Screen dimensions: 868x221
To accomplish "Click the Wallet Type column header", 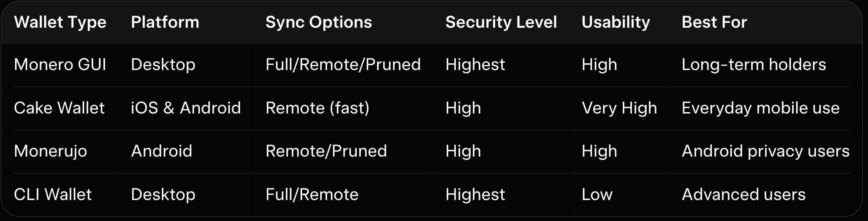I will 60,22.
